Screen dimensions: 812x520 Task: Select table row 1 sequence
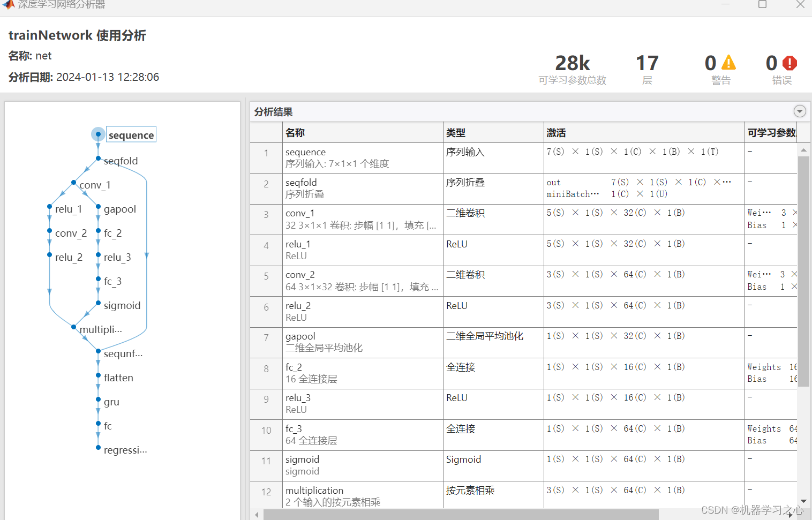[523, 158]
